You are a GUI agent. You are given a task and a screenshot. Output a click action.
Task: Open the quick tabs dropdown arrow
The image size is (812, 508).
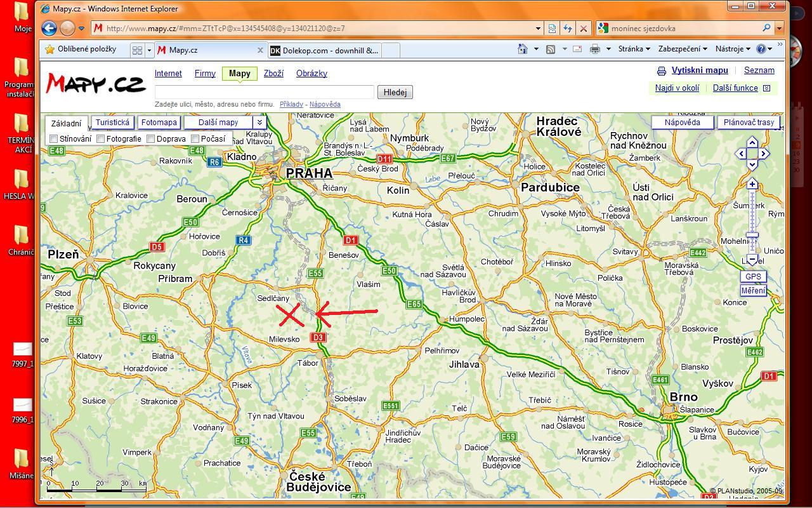coord(150,50)
